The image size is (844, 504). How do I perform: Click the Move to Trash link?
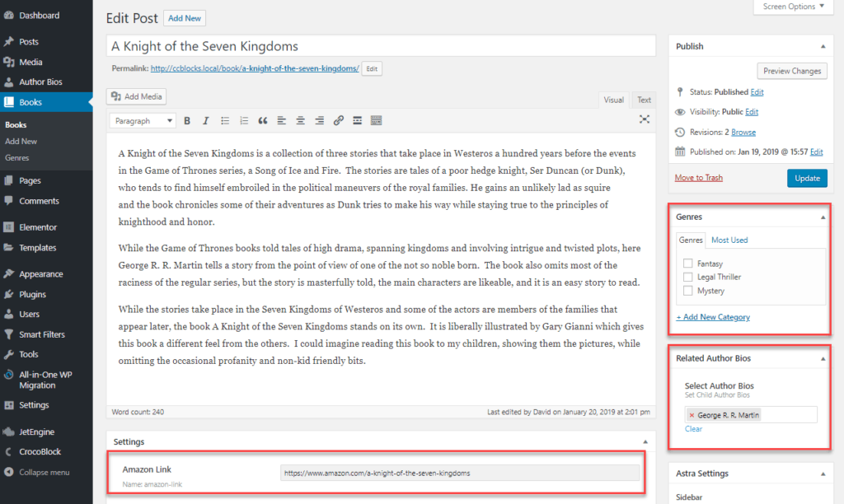click(x=698, y=178)
